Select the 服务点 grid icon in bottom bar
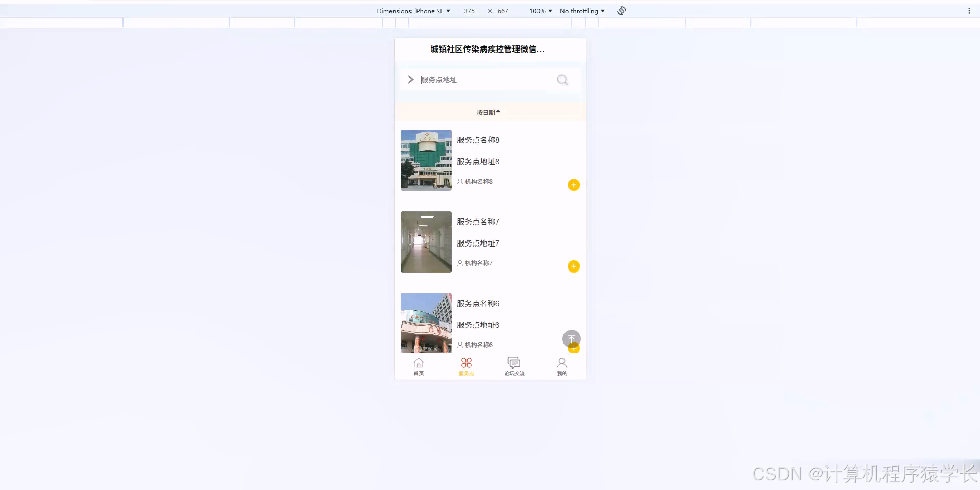980x490 pixels. [x=466, y=363]
